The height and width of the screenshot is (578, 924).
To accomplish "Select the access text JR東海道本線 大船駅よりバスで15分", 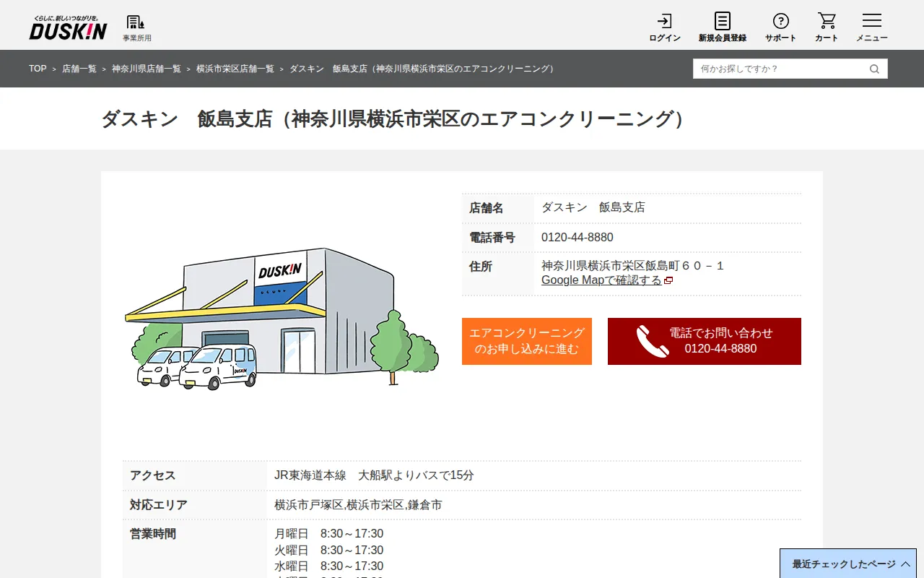I will [x=374, y=475].
